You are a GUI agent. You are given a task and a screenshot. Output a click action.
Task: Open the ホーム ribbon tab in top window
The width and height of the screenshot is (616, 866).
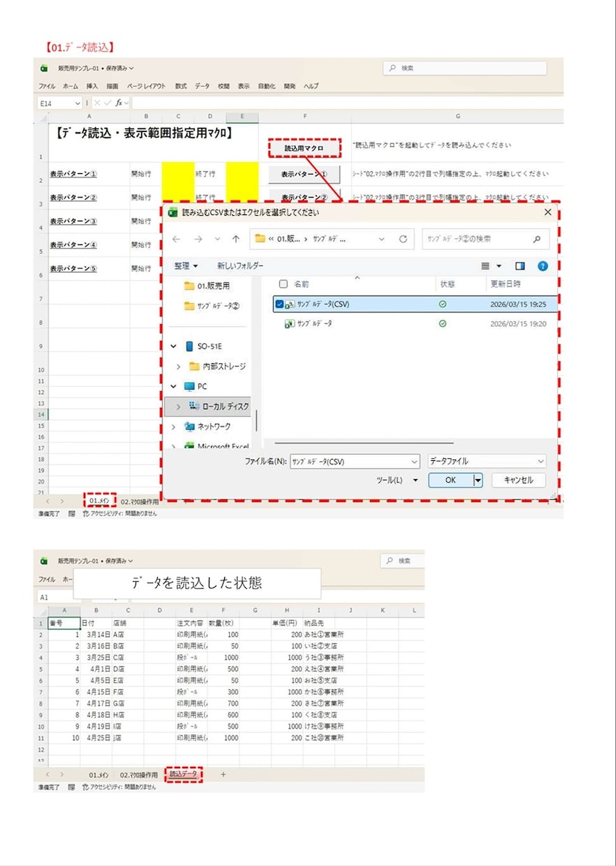tap(71, 86)
